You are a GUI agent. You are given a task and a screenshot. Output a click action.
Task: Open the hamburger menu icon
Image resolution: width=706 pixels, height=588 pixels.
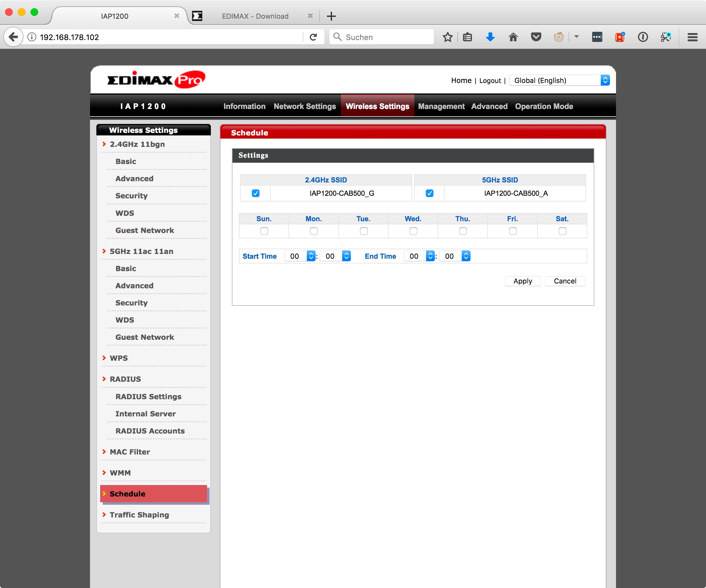pos(692,37)
